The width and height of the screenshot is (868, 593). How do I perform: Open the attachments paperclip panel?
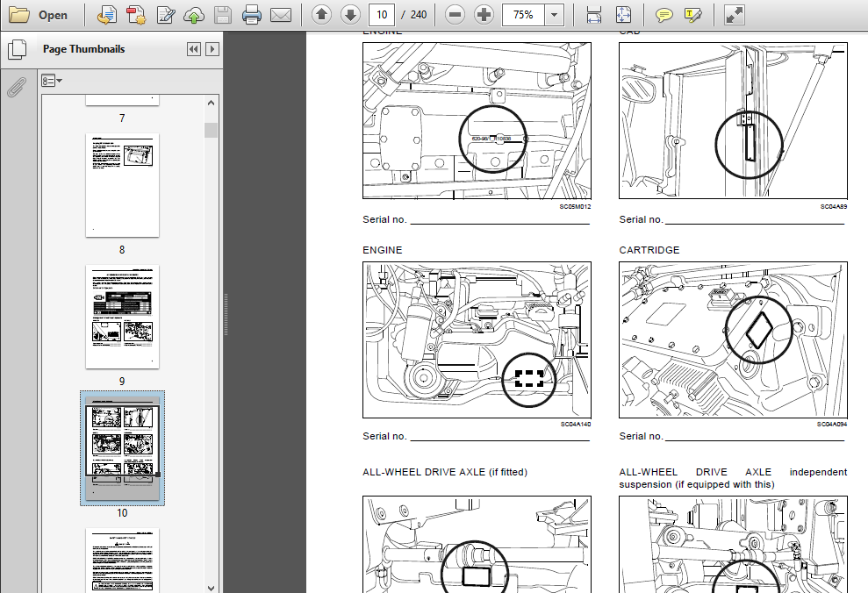click(17, 87)
